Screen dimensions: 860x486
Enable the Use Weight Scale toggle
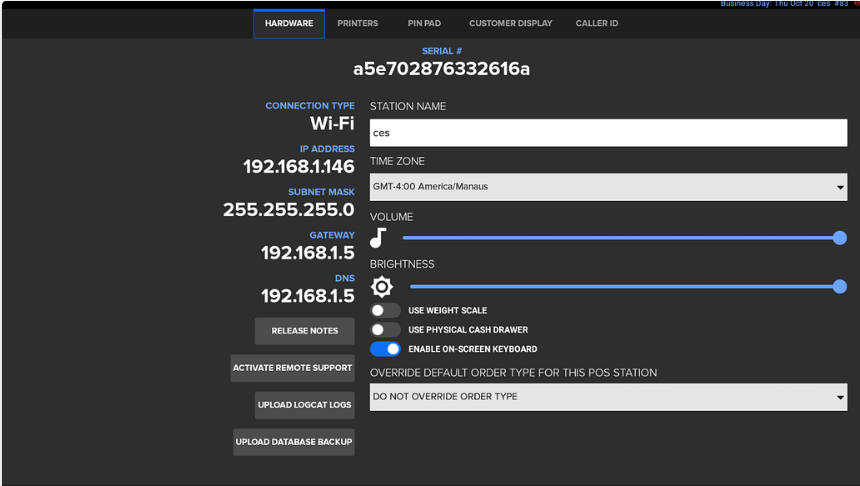click(385, 311)
